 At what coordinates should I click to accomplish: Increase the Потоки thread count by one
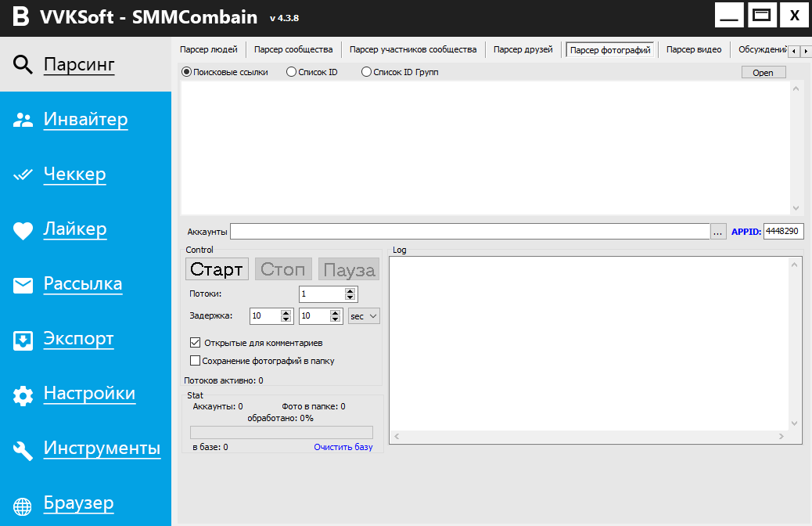pos(350,290)
